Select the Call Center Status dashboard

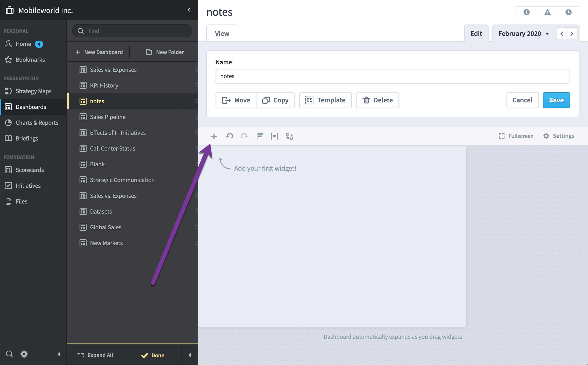pos(132,148)
